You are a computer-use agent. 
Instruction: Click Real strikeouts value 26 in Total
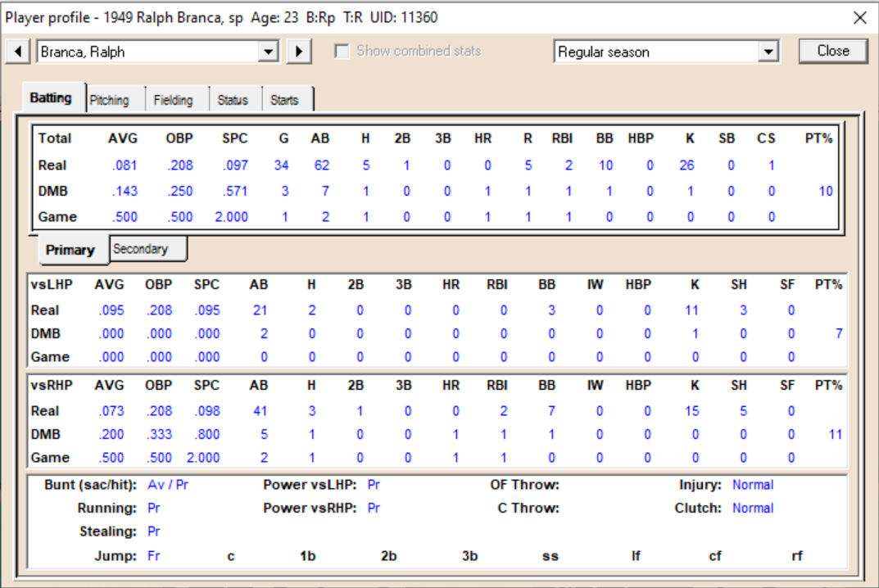[x=686, y=165]
